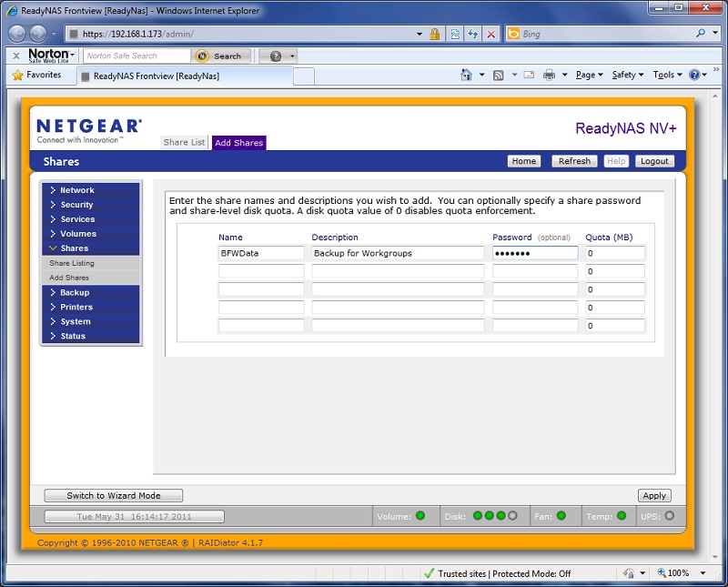
Task: Expand the Services sidebar section
Action: click(x=90, y=219)
